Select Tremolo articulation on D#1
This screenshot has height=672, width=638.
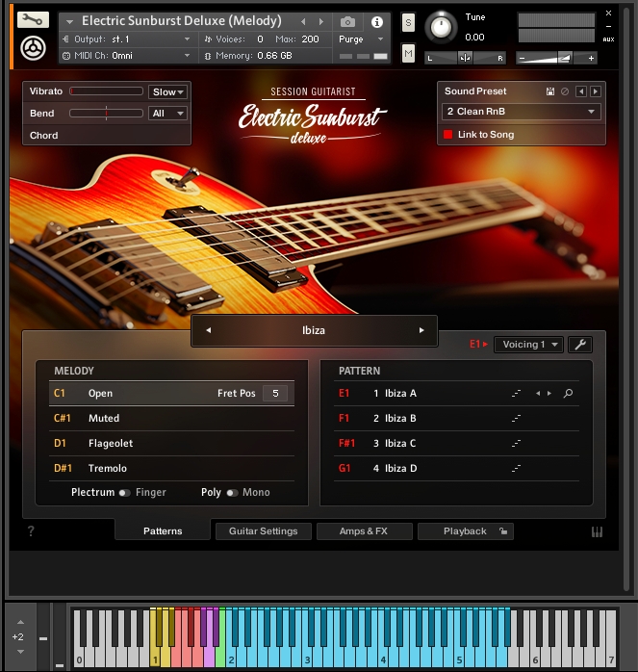coord(172,469)
